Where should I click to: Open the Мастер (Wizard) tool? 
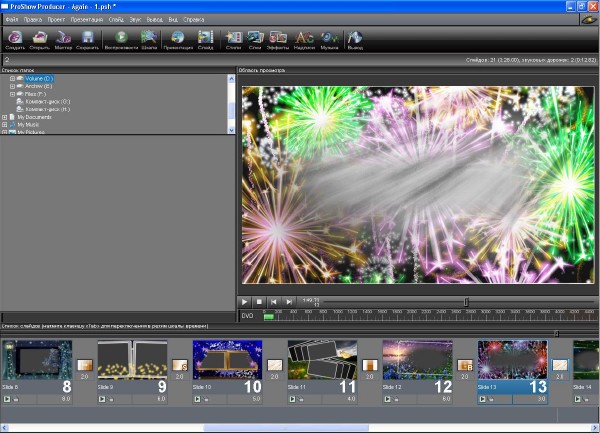point(63,39)
